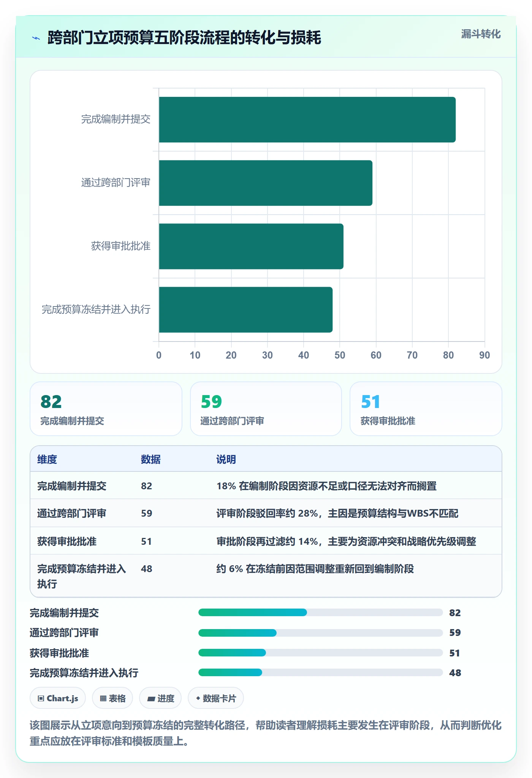The width and height of the screenshot is (532, 778).
Task: Click the chart y-axis label 通过跨部门评审
Action: pos(116,183)
